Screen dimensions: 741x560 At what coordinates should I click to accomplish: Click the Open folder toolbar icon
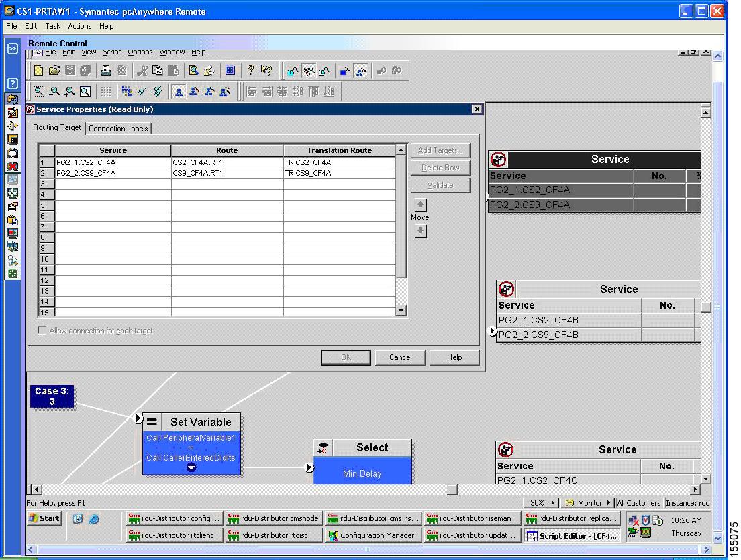tap(54, 71)
